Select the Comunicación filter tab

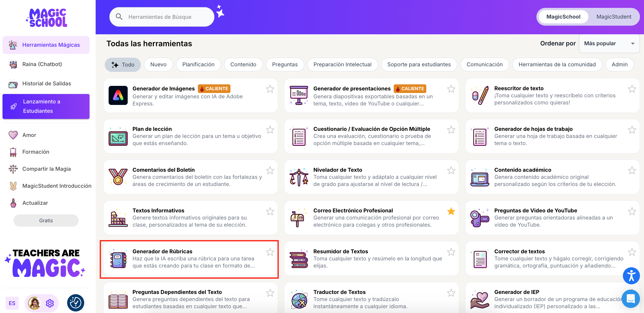[484, 65]
